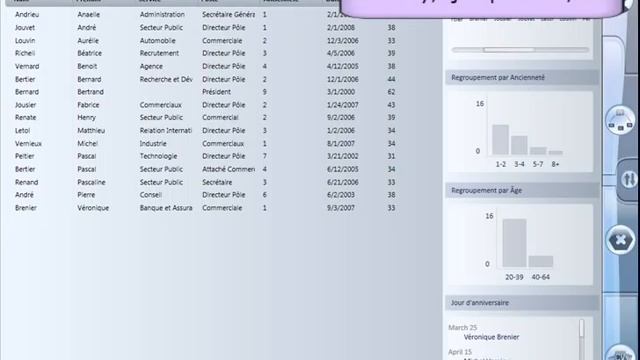640x360 pixels.
Task: Click the up-down arrows sort icon
Action: point(629,179)
